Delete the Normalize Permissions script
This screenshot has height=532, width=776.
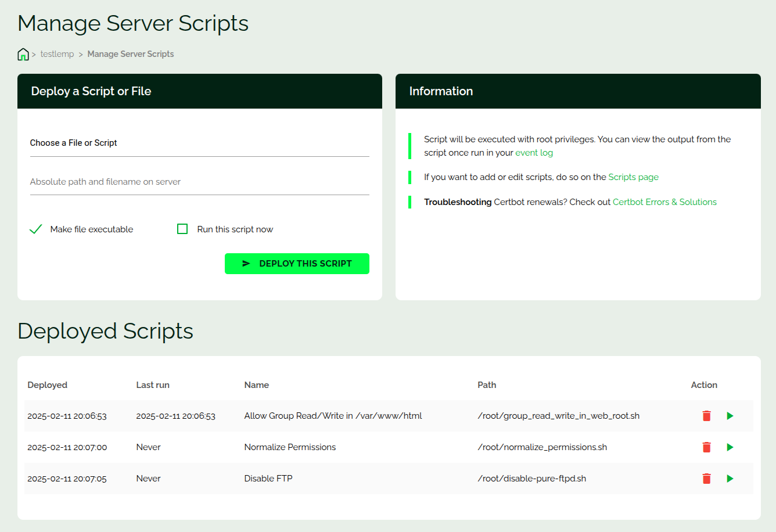click(706, 447)
